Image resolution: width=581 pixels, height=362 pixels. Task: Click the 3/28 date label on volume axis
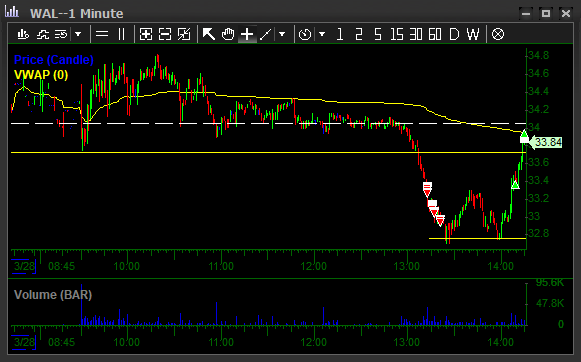(24, 342)
